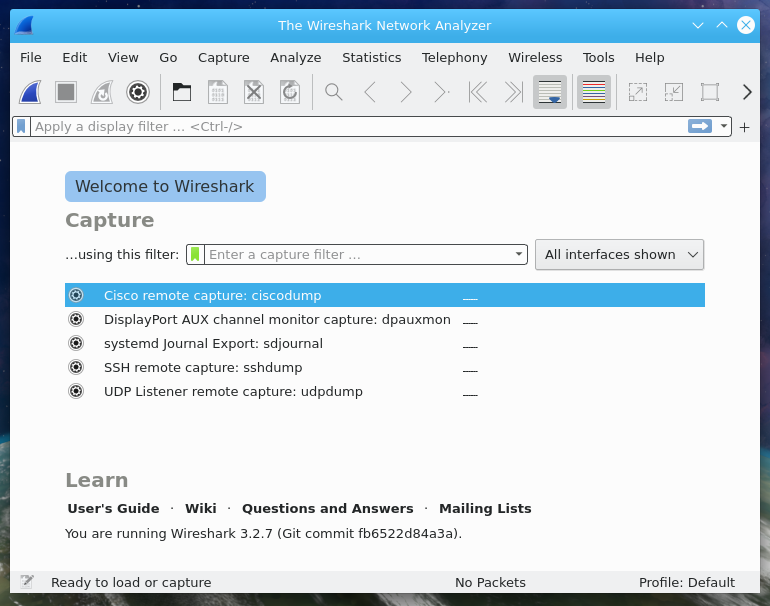Image resolution: width=770 pixels, height=606 pixels.
Task: Open the Help menu
Action: tap(649, 57)
